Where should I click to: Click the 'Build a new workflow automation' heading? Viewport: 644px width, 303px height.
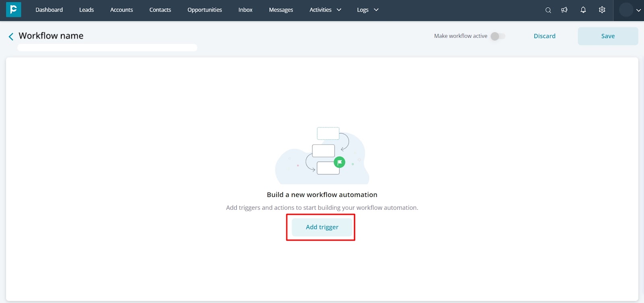coord(322,195)
